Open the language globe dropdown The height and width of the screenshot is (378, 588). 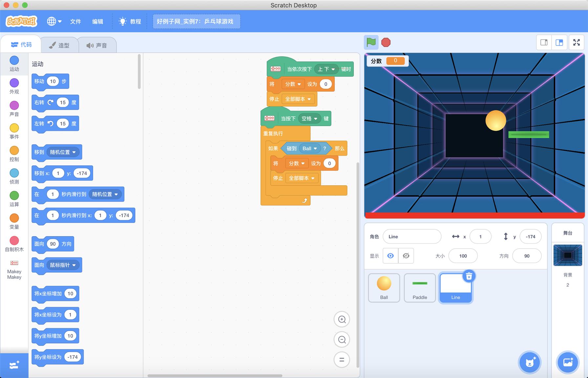[x=54, y=21]
